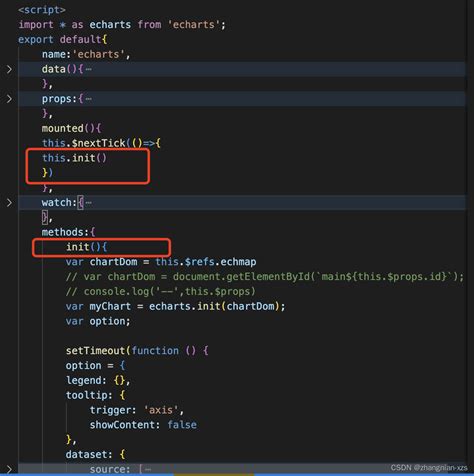Expand the folded source array chevron
Screen dimensions: 474x476
[9, 469]
